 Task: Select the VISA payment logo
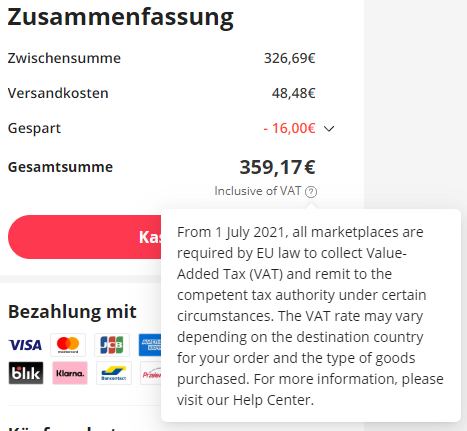pyautogui.click(x=25, y=345)
